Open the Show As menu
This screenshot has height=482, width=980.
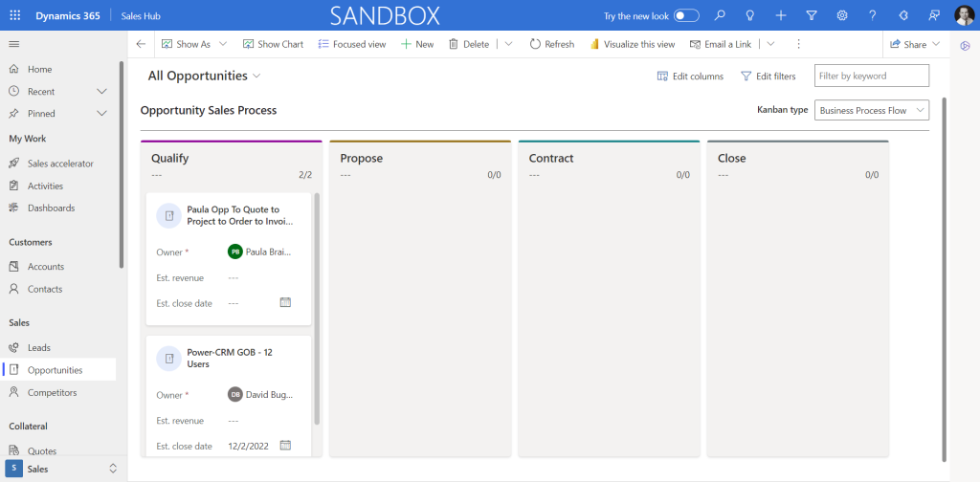coord(194,44)
